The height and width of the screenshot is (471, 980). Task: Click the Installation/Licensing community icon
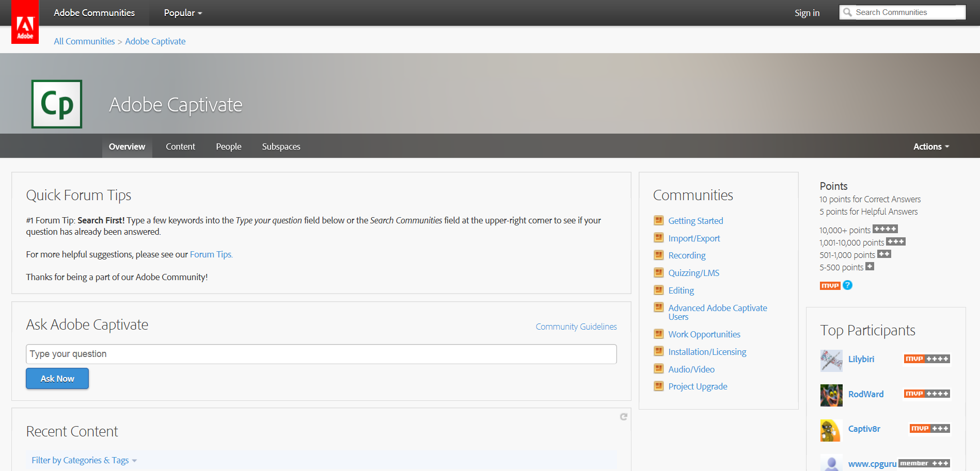(658, 351)
